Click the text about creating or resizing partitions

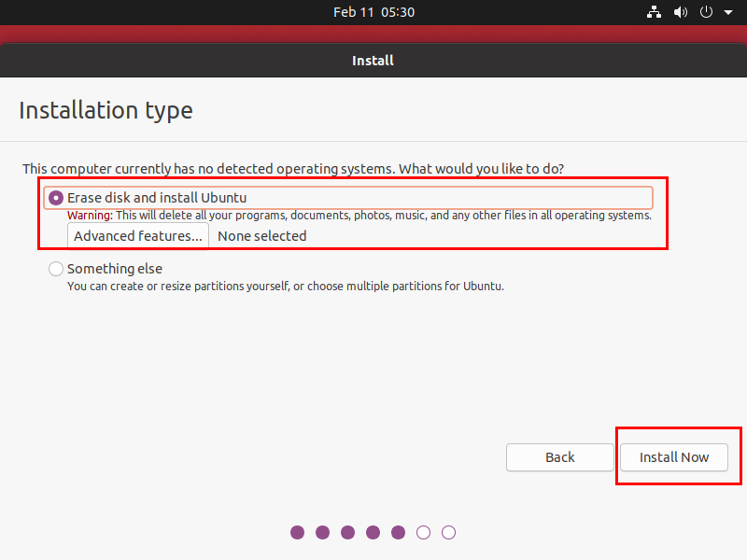click(286, 287)
